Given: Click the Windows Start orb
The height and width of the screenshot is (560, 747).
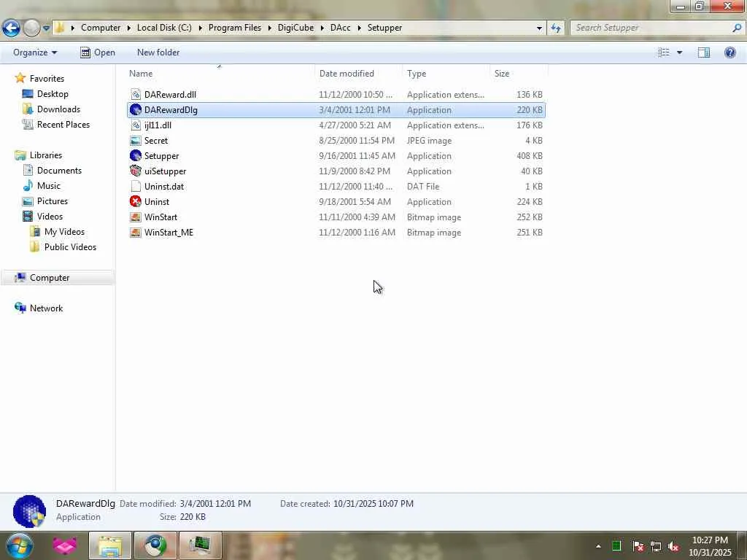Looking at the screenshot, I should (19, 545).
